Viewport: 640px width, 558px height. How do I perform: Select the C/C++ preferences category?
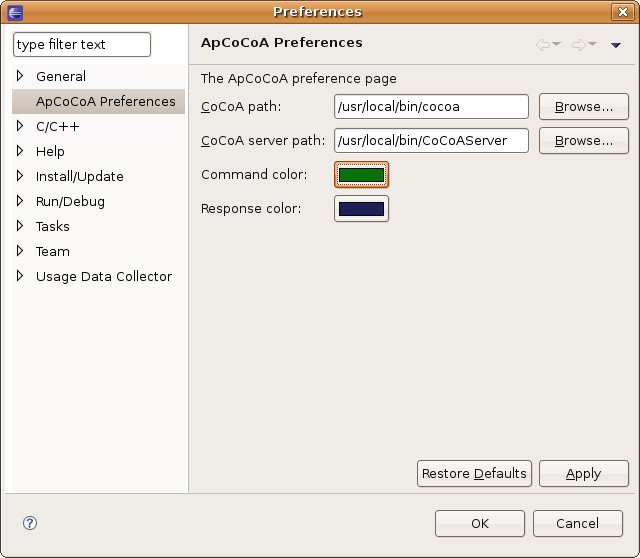[58, 127]
